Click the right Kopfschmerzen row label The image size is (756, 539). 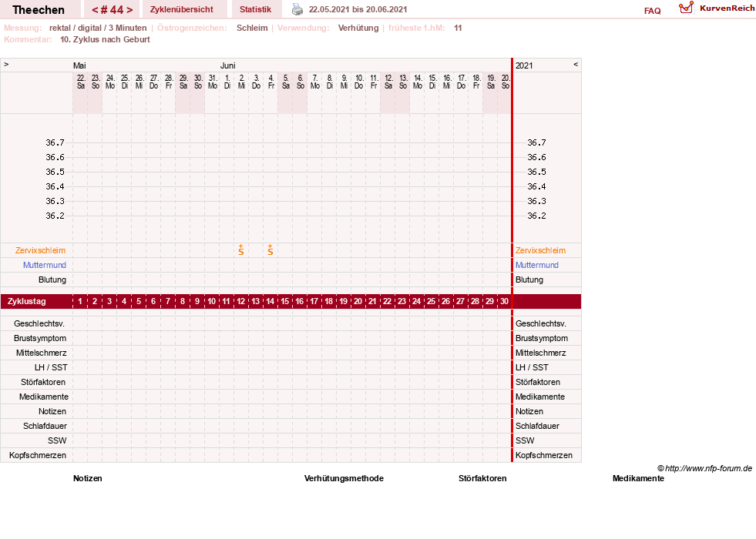544,455
